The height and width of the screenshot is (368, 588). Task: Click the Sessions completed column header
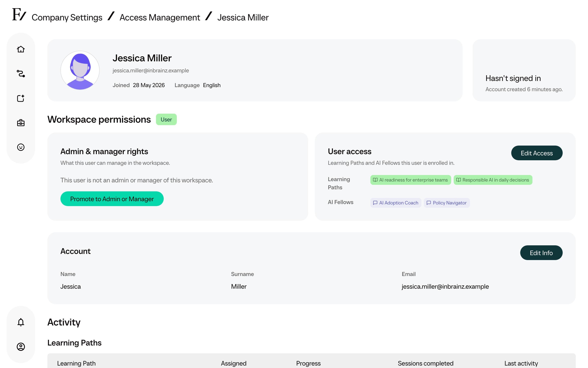coord(425,363)
